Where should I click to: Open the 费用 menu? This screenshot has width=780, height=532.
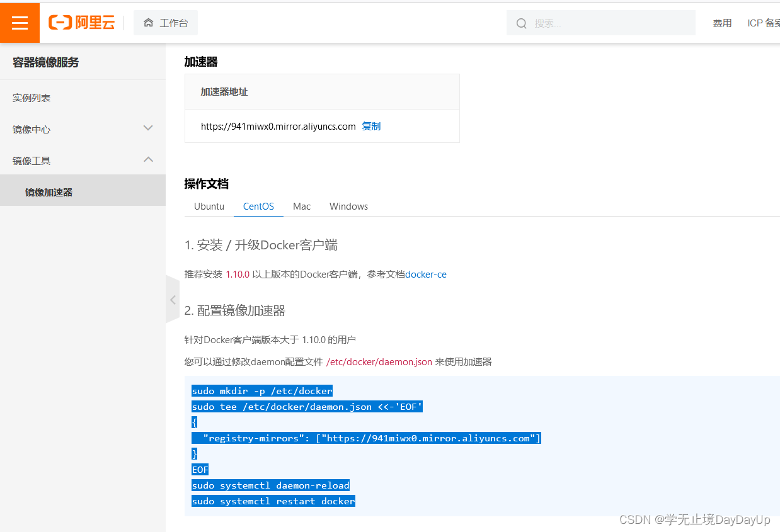pos(722,23)
